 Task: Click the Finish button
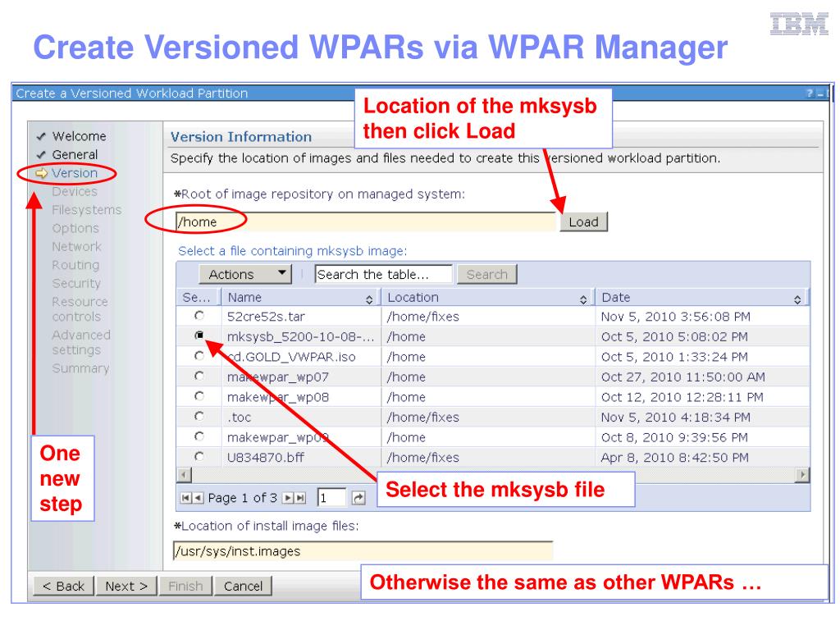point(185,586)
